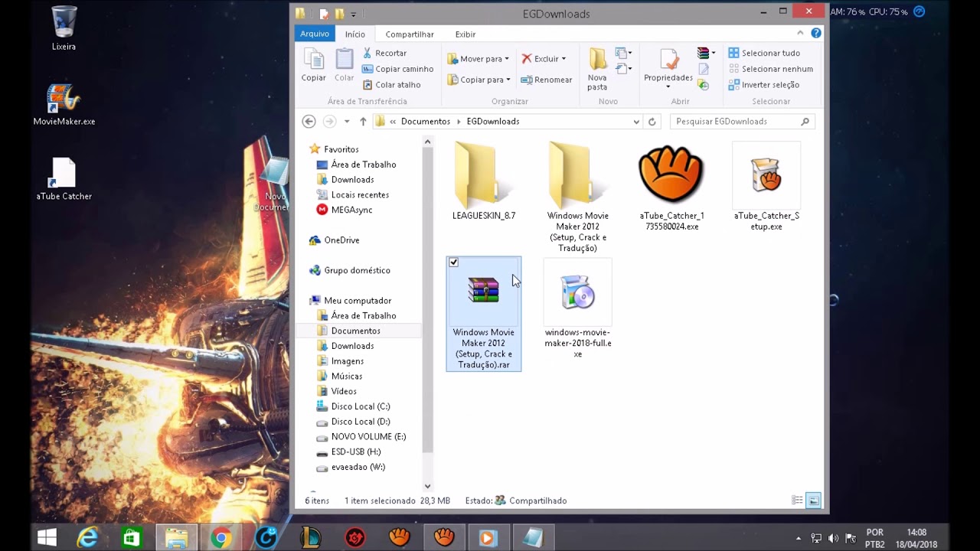Switch to the Exibir ribbon tab
This screenshot has width=980, height=551.
[x=465, y=34]
